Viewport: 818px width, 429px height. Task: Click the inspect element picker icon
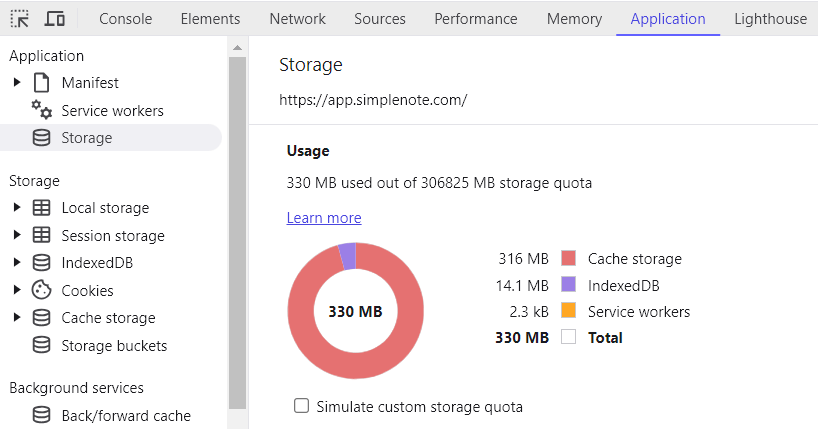(x=20, y=19)
